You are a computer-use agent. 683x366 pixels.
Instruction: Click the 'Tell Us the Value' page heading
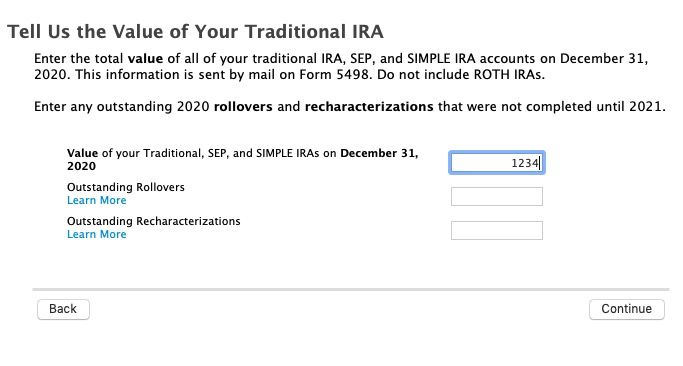pos(196,32)
